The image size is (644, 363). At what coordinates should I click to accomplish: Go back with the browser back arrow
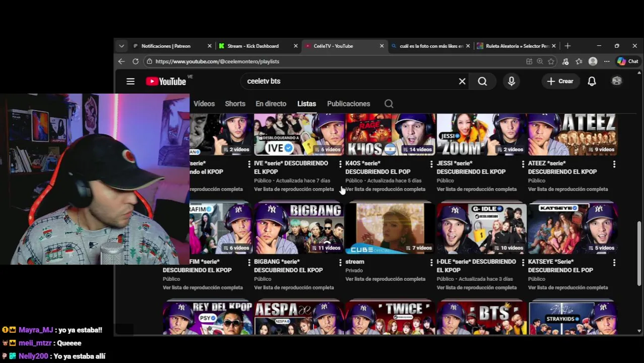121,62
